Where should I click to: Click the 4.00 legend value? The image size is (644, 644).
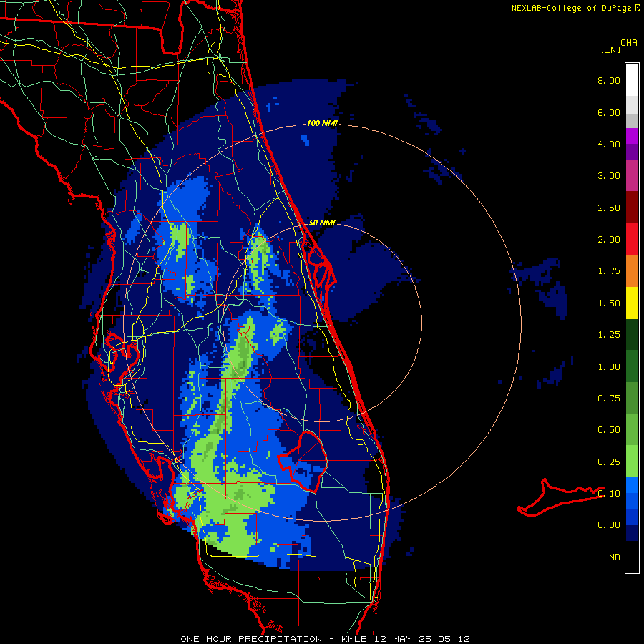[x=609, y=144]
